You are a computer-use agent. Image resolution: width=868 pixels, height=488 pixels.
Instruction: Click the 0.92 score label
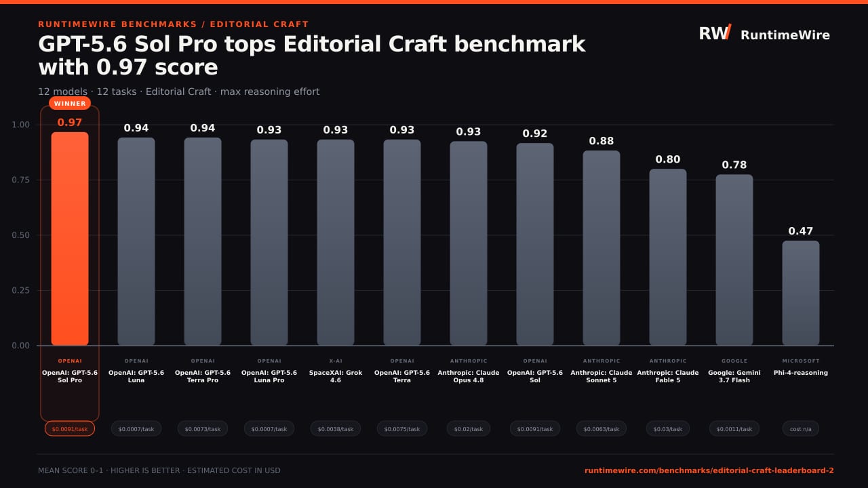tap(535, 134)
